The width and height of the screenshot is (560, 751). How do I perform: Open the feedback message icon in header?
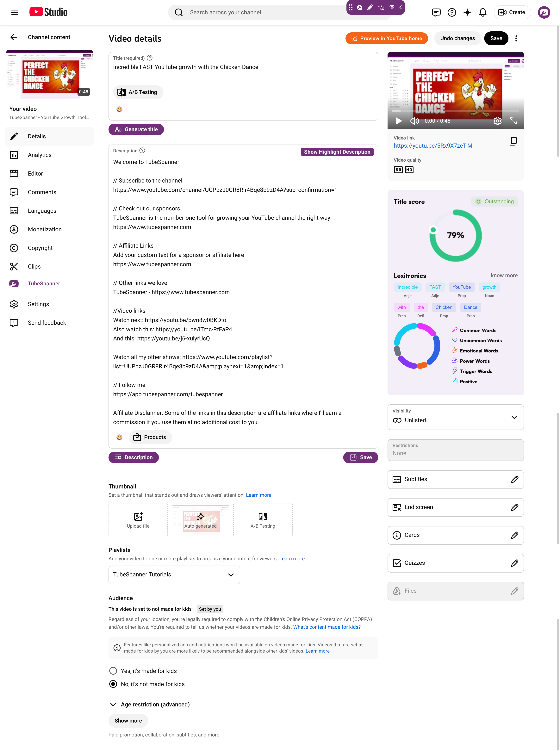[x=436, y=13]
